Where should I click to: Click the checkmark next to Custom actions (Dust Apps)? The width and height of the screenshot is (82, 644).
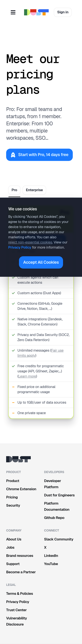click(13, 293)
